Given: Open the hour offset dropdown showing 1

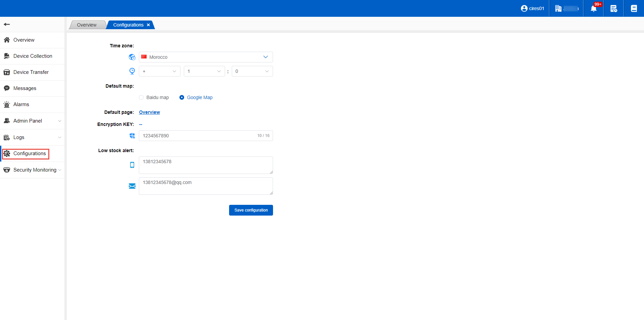Looking at the screenshot, I should pos(204,71).
